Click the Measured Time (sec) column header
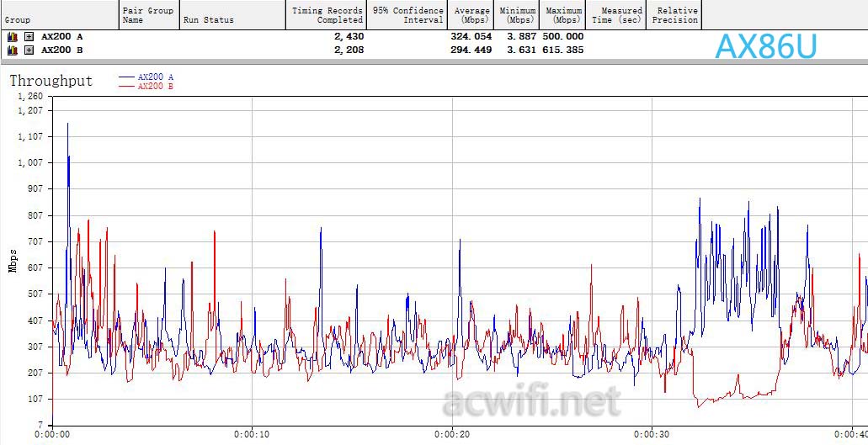 coord(615,15)
